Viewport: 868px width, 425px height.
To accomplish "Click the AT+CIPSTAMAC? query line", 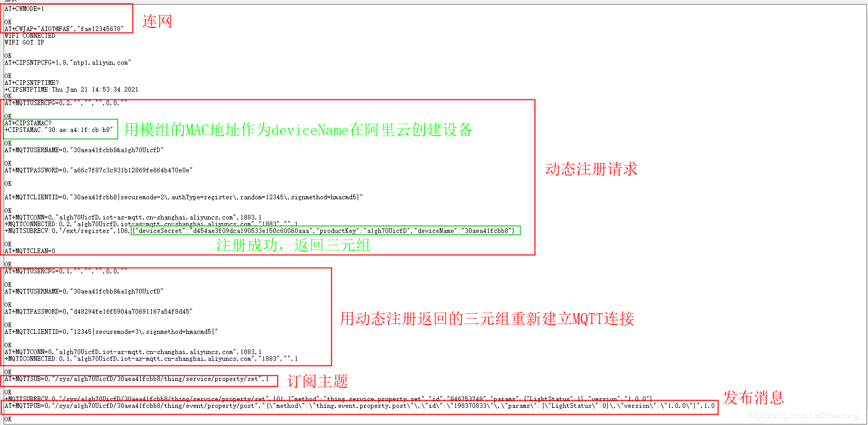I will pyautogui.click(x=28, y=123).
